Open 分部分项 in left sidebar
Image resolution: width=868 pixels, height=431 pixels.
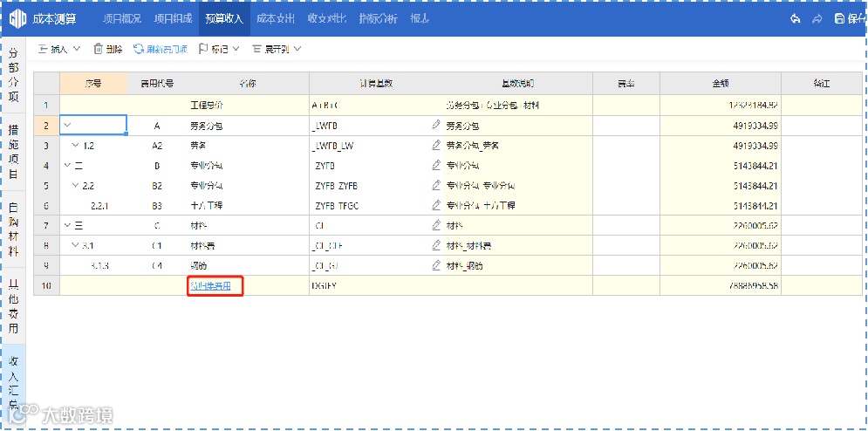pyautogui.click(x=14, y=75)
